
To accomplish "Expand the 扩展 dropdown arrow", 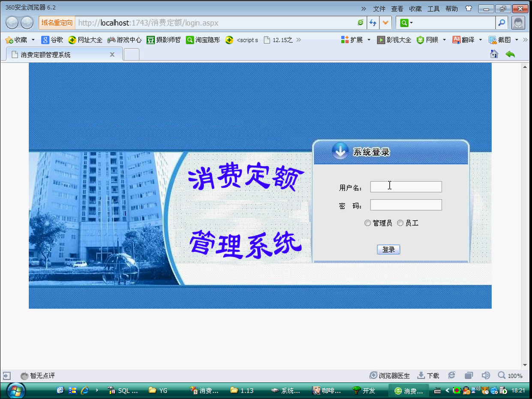I will [369, 40].
